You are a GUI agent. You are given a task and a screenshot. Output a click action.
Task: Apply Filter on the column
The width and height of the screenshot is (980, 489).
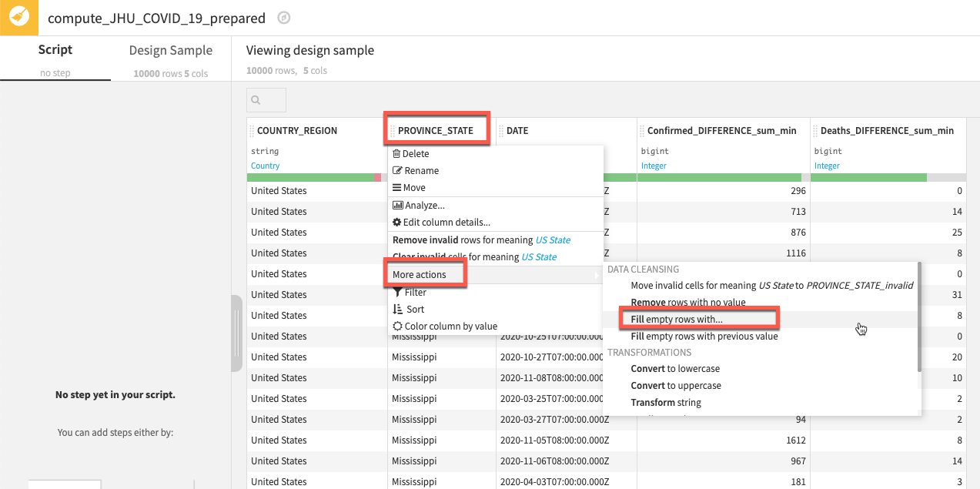pyautogui.click(x=415, y=293)
